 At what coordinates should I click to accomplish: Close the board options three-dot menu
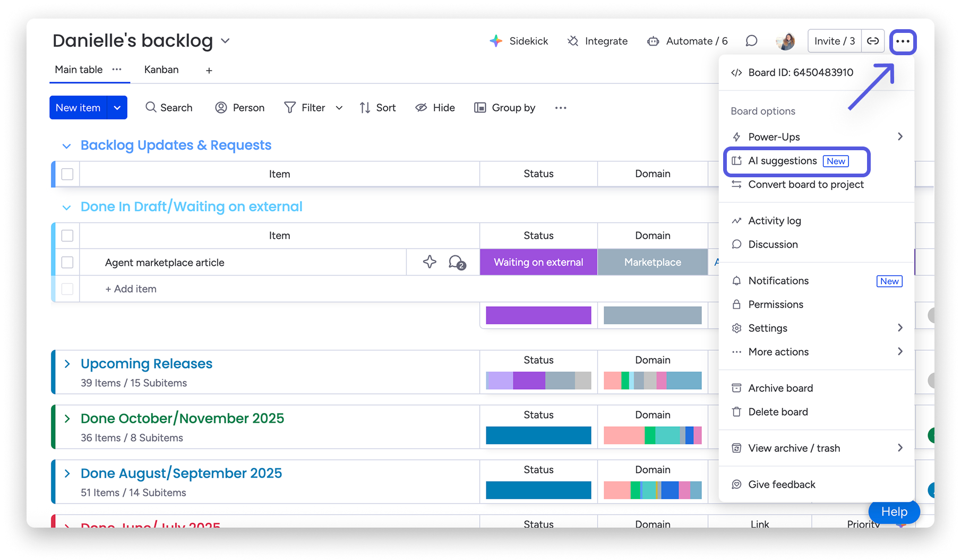pos(903,41)
